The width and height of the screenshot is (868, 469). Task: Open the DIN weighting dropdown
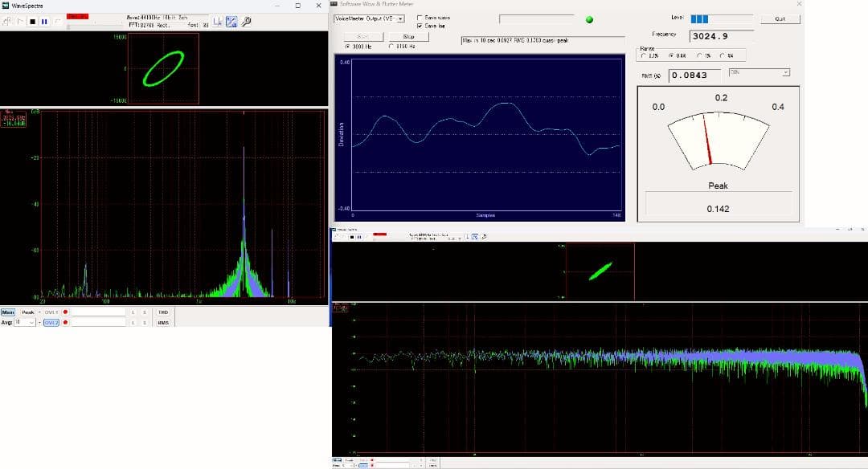point(759,72)
